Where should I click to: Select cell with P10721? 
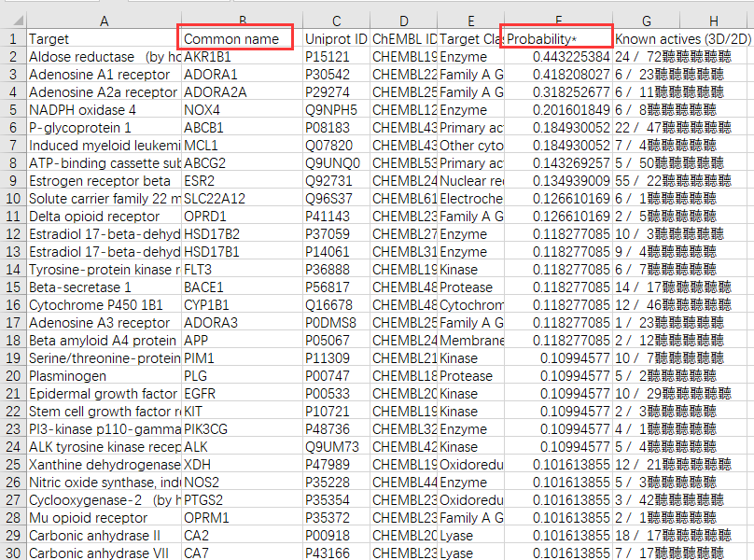click(x=336, y=412)
